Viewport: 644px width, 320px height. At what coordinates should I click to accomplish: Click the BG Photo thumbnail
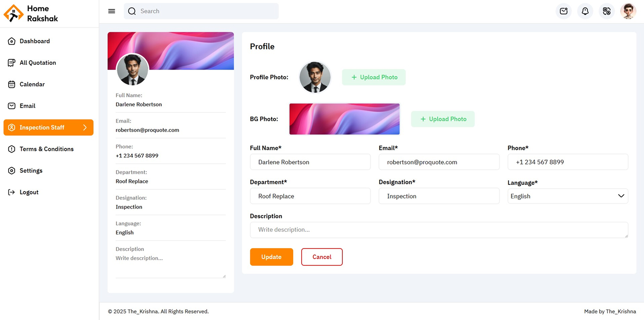pyautogui.click(x=344, y=119)
